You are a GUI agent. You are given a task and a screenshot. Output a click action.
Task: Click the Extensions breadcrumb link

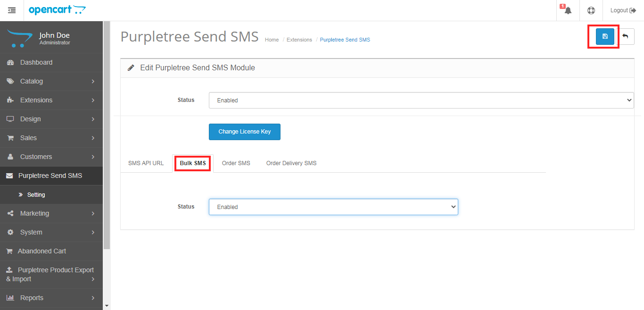(x=299, y=40)
